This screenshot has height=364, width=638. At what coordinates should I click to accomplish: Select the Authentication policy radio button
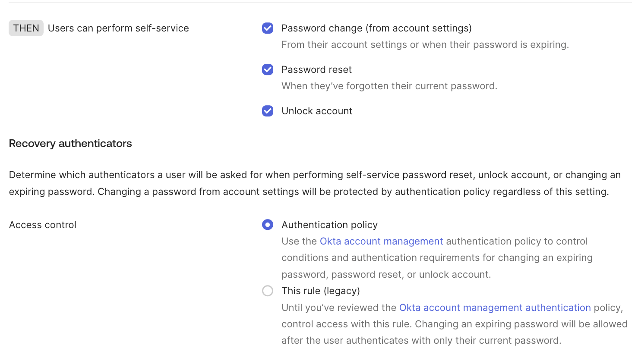pyautogui.click(x=268, y=225)
